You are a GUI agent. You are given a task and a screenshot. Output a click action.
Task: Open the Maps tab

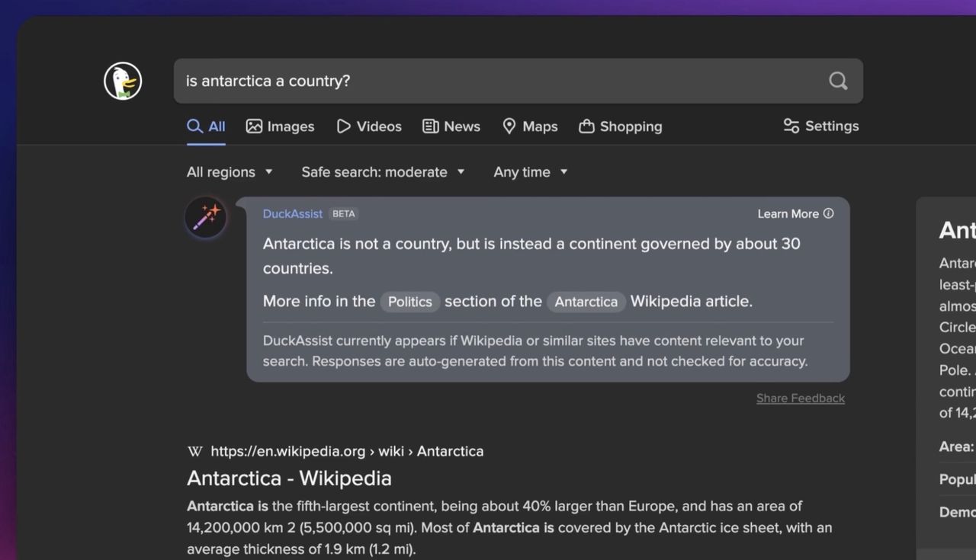tap(530, 126)
